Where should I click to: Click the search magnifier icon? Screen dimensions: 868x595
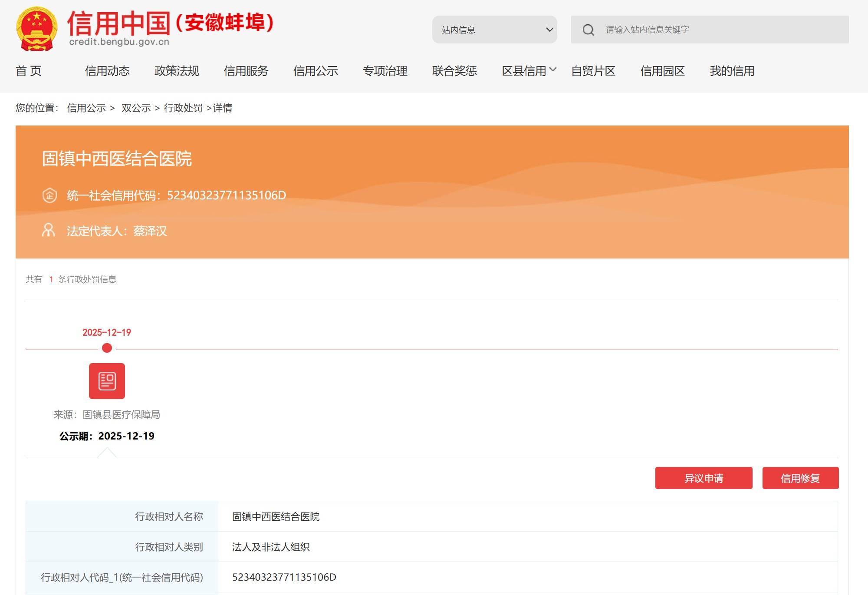[x=588, y=30]
